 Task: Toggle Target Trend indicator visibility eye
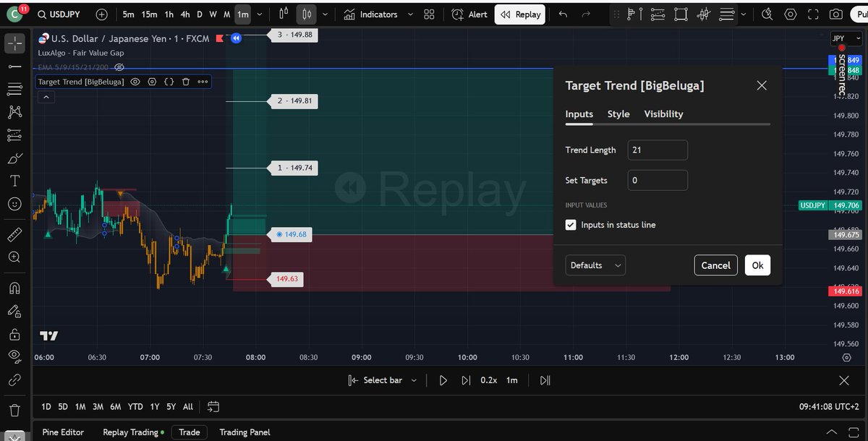coord(135,82)
